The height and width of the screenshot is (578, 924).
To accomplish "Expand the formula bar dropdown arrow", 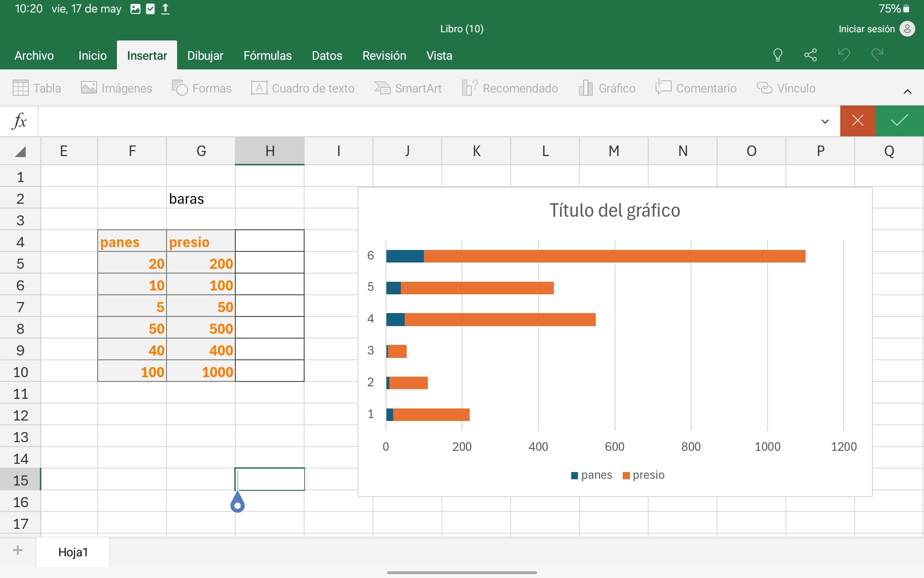I will coord(825,121).
